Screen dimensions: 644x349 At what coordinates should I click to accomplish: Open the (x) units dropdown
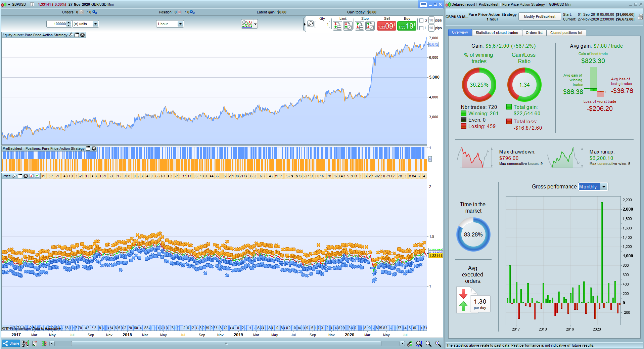tap(96, 24)
